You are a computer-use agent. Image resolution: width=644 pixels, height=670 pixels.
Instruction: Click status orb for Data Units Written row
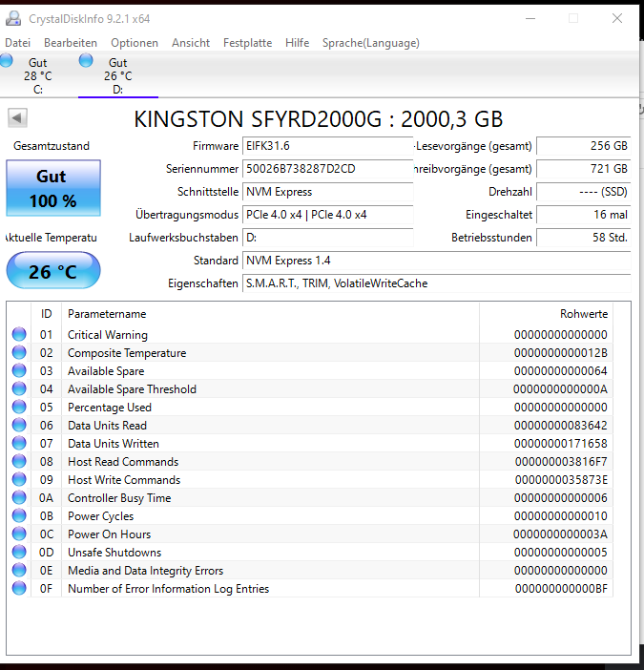19,443
